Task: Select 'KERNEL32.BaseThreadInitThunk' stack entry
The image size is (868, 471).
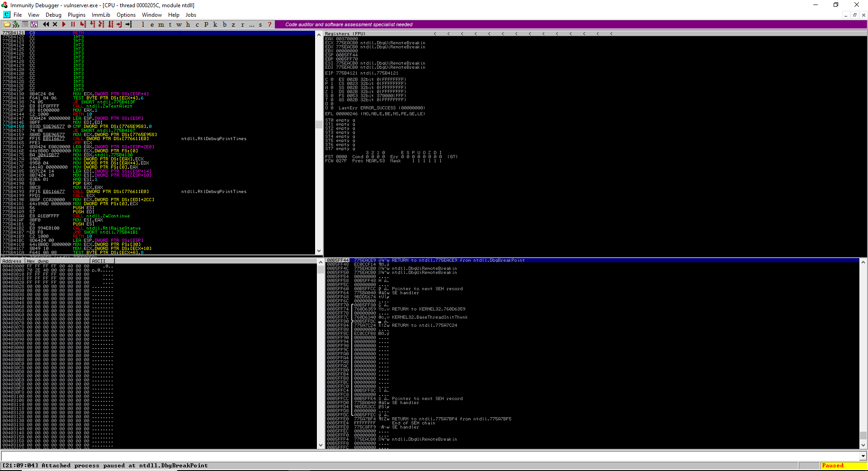Action: [429, 317]
